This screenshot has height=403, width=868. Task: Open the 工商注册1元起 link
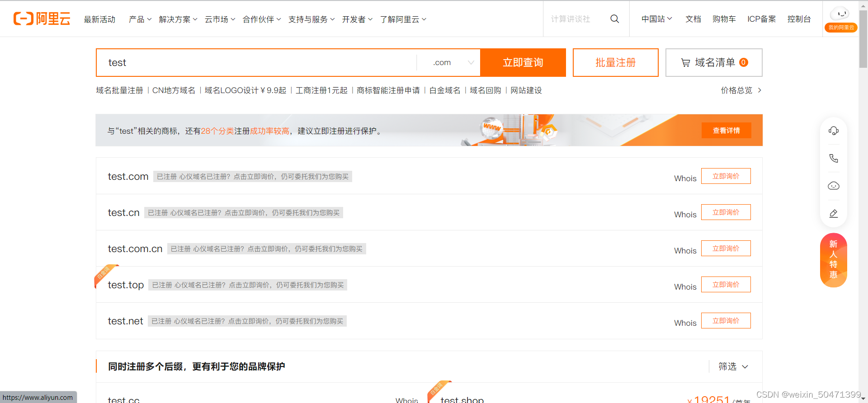[321, 90]
